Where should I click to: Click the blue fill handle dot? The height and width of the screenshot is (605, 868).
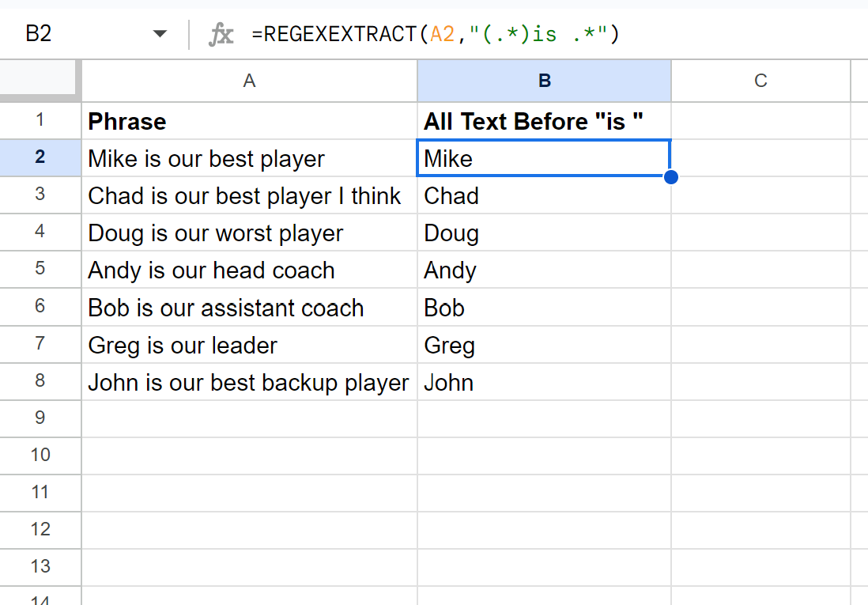point(671,177)
